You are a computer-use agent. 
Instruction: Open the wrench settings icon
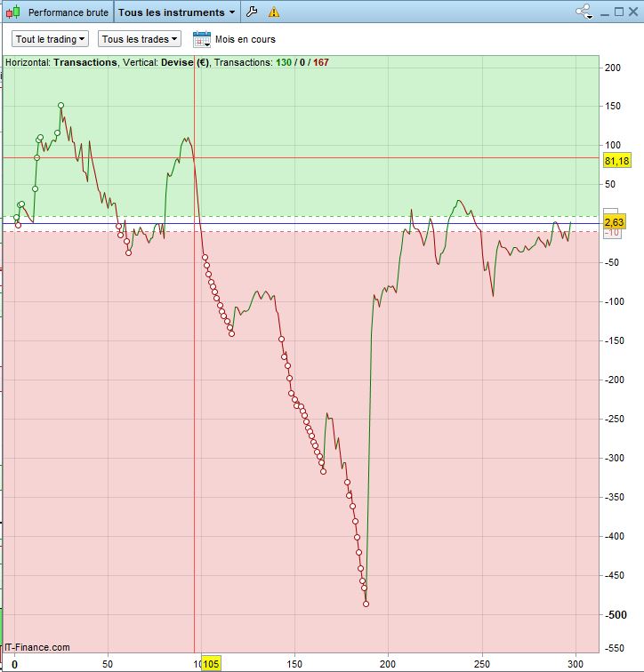tap(252, 12)
